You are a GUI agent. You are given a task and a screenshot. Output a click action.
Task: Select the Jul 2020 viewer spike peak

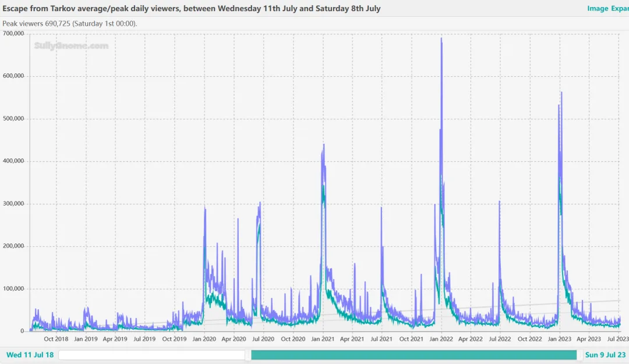(x=260, y=203)
